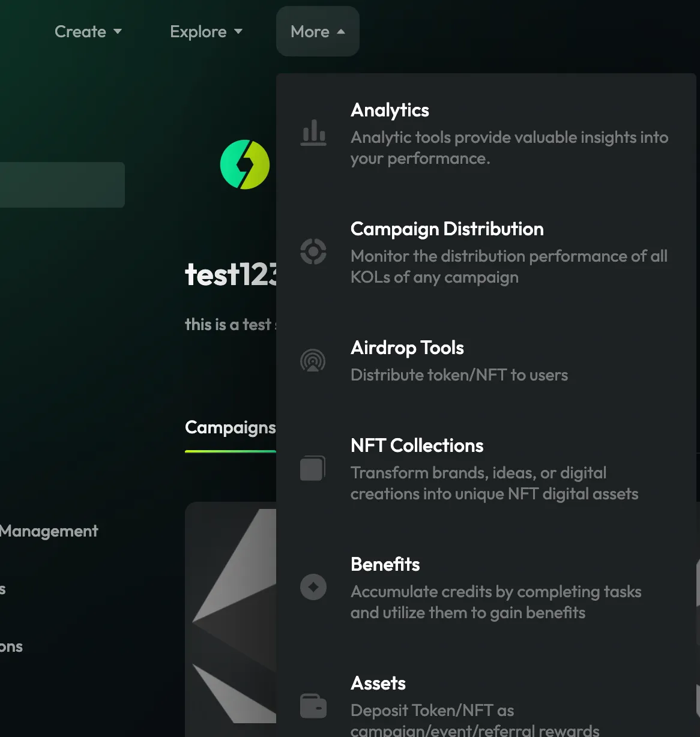Select Campaign Distribution menu entry
The width and height of the screenshot is (700, 737).
pyautogui.click(x=447, y=229)
